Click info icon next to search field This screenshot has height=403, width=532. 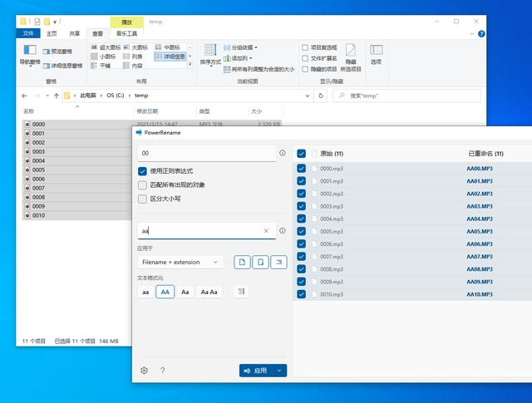point(283,153)
